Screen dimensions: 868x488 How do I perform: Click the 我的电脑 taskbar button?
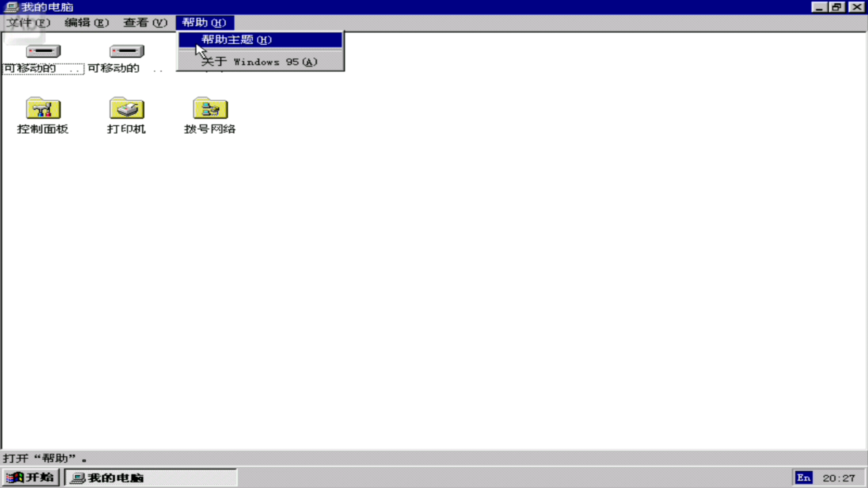click(x=151, y=478)
